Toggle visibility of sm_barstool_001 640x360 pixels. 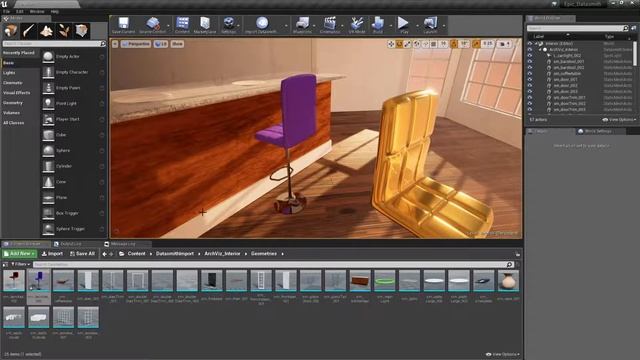click(530, 62)
